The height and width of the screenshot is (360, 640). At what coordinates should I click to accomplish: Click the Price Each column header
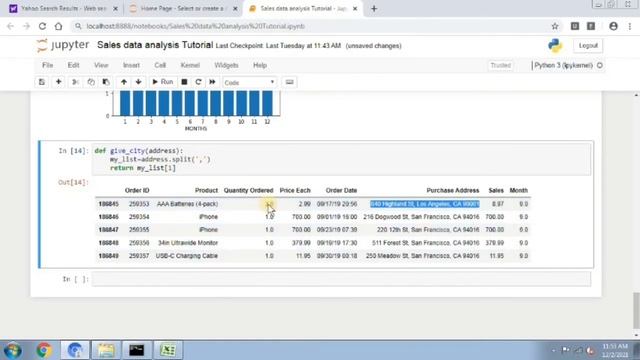[x=295, y=191]
